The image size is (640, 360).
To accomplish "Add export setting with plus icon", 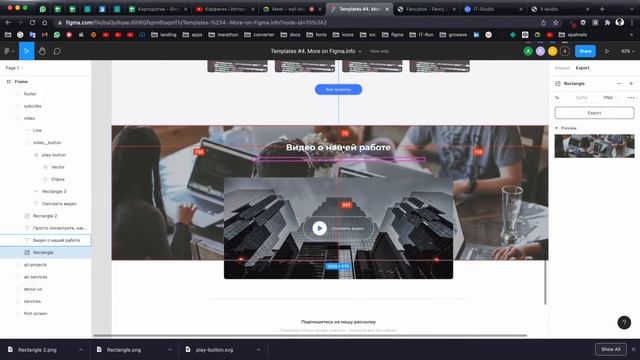I will click(x=631, y=83).
